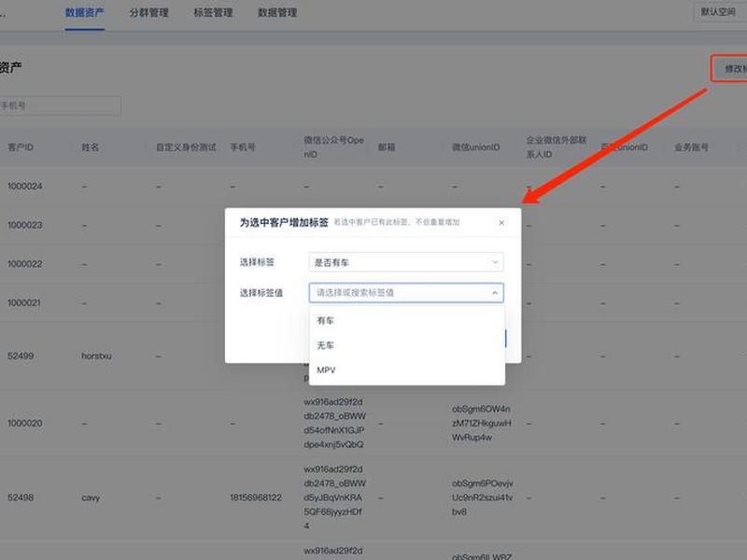Screen dimensions: 747x560
Task: Click the 手机号 column header
Action: [243, 147]
